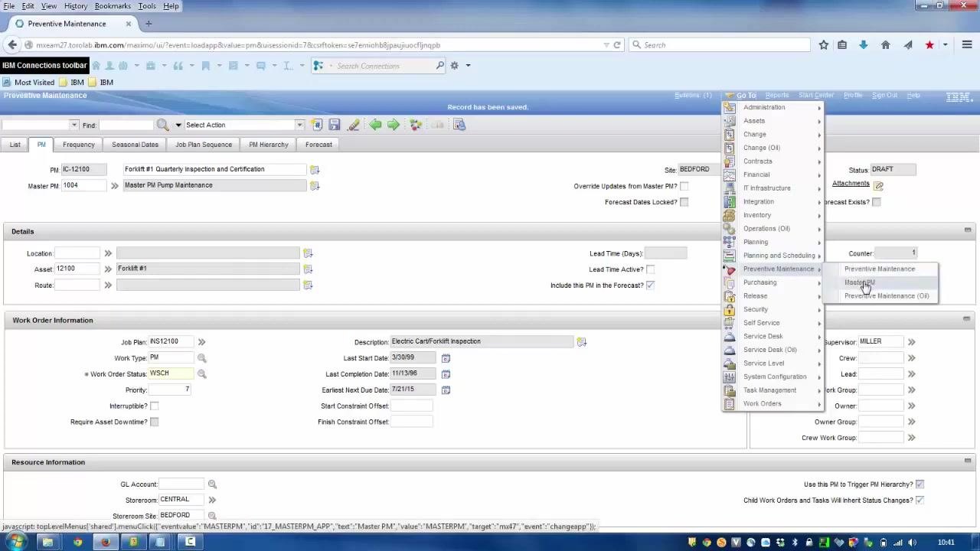
Task: Open Long Description icon beside PM description
Action: 314,169
